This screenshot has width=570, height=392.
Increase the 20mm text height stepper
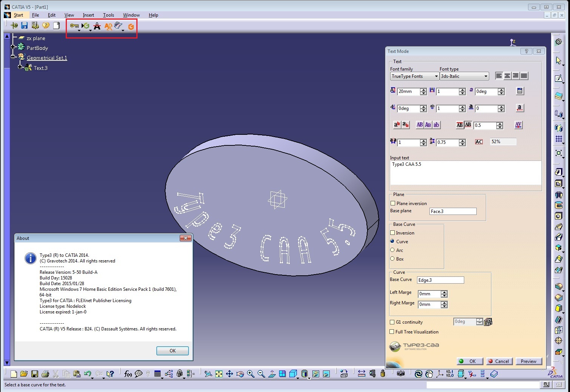pyautogui.click(x=423, y=90)
